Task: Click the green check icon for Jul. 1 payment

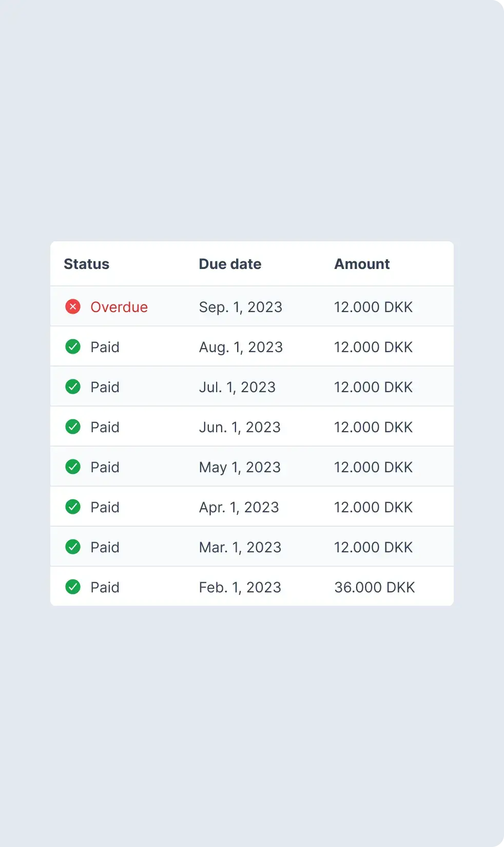Action: [73, 387]
